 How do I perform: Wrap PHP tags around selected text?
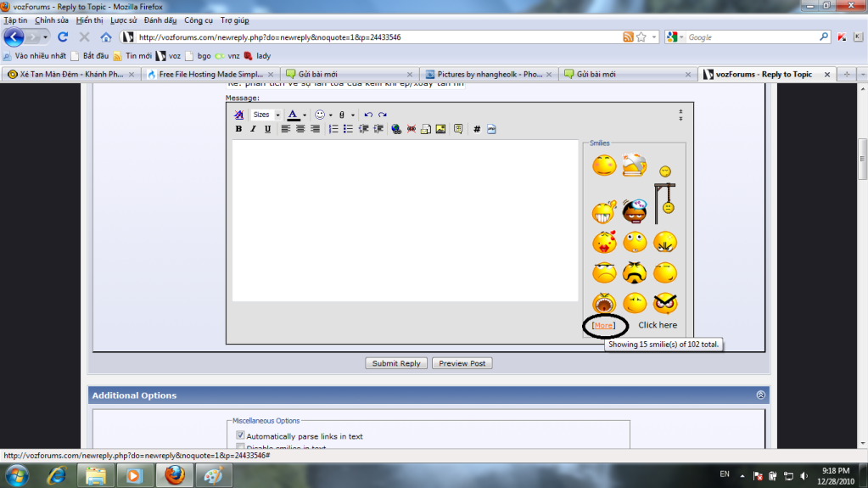[x=491, y=129]
